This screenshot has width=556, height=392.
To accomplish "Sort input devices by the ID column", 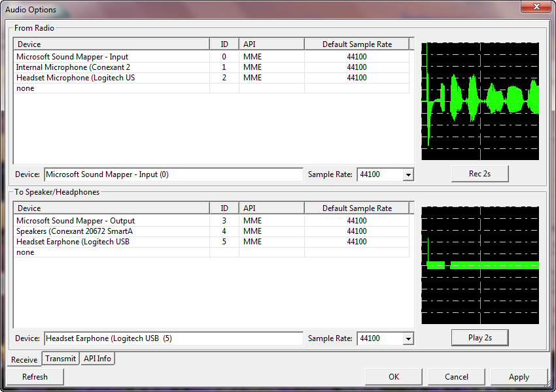I will coord(224,44).
